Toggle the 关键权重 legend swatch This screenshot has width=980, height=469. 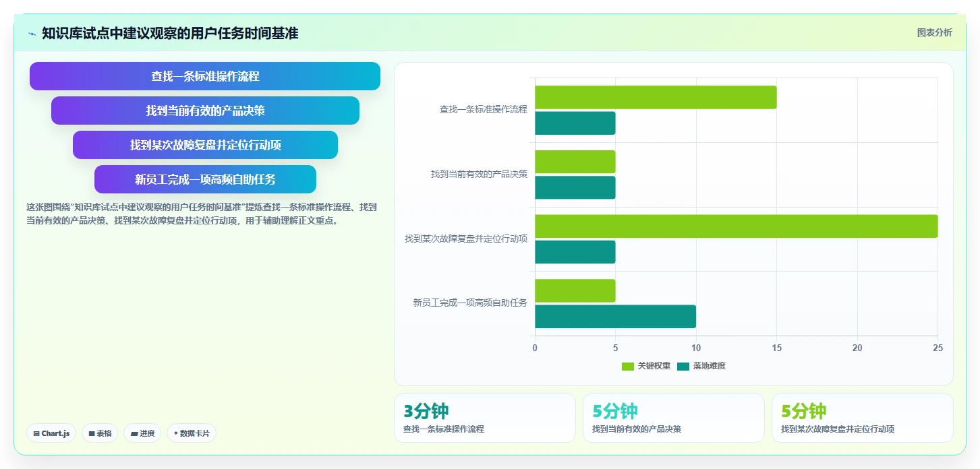(627, 366)
